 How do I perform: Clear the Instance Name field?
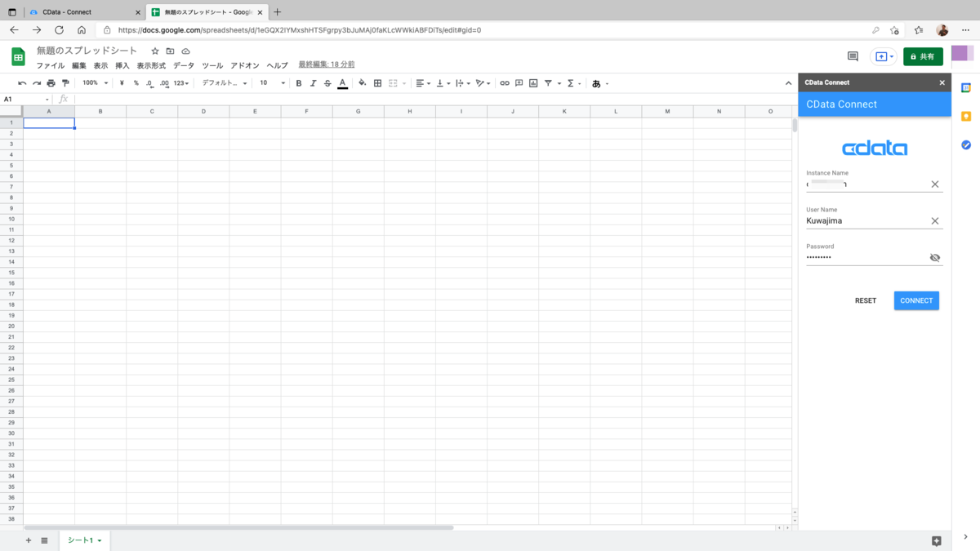pos(935,184)
